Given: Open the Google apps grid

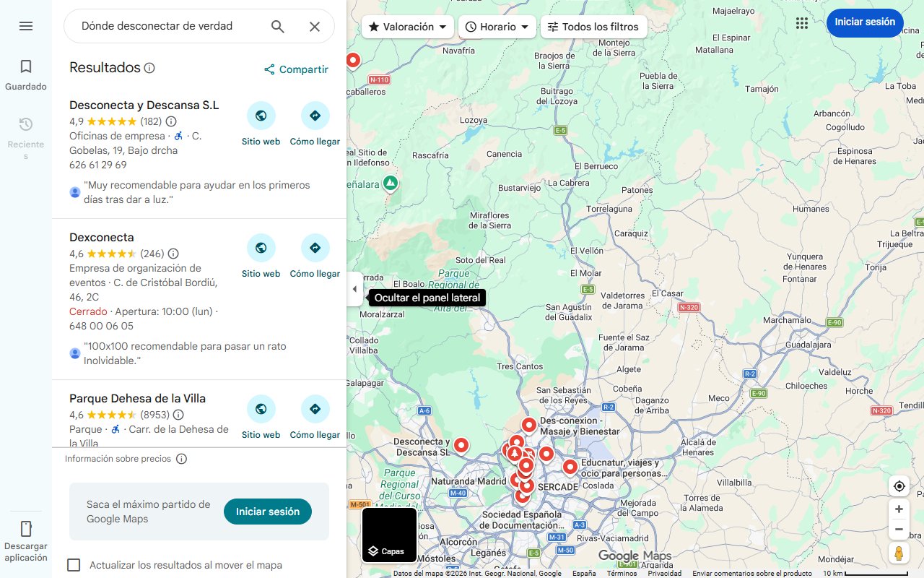Looking at the screenshot, I should click(x=801, y=22).
